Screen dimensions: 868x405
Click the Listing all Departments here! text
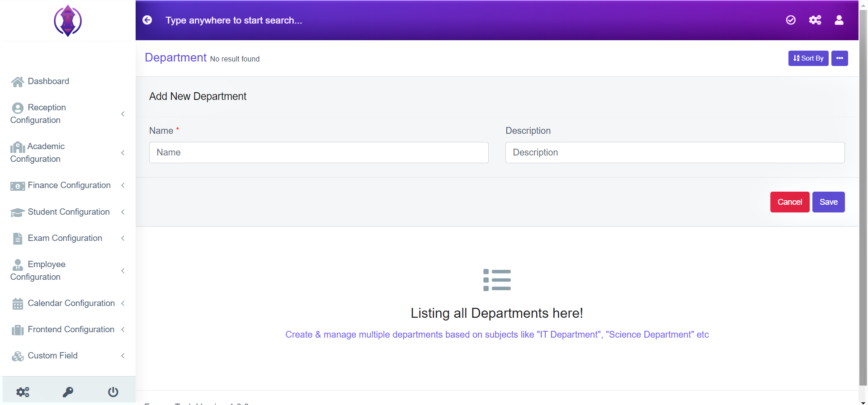pos(497,313)
